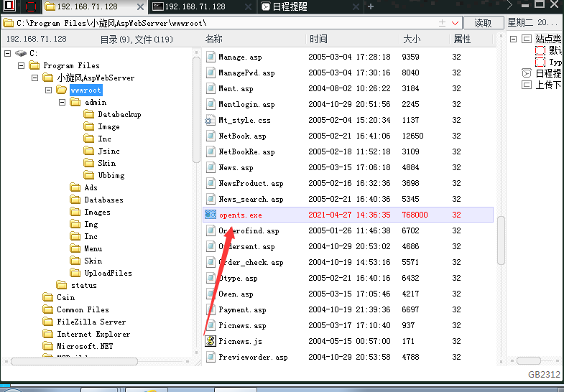Click the 上传下 item icon in right panel
Screen dimensions: 564x392
pos(527,85)
